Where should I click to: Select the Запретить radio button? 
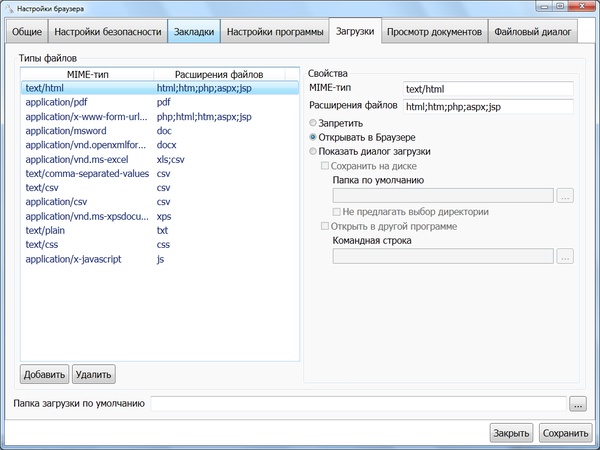(x=314, y=122)
